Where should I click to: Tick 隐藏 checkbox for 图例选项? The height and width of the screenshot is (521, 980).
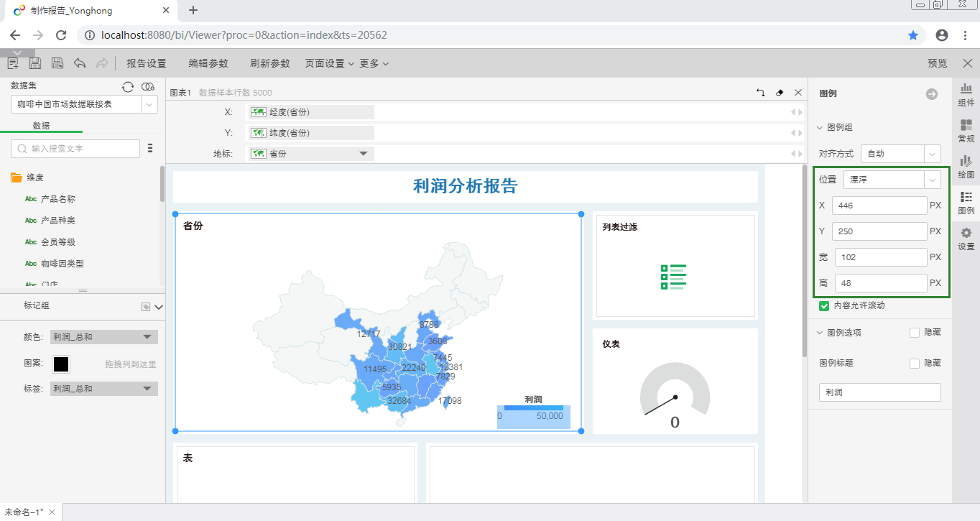(x=915, y=333)
